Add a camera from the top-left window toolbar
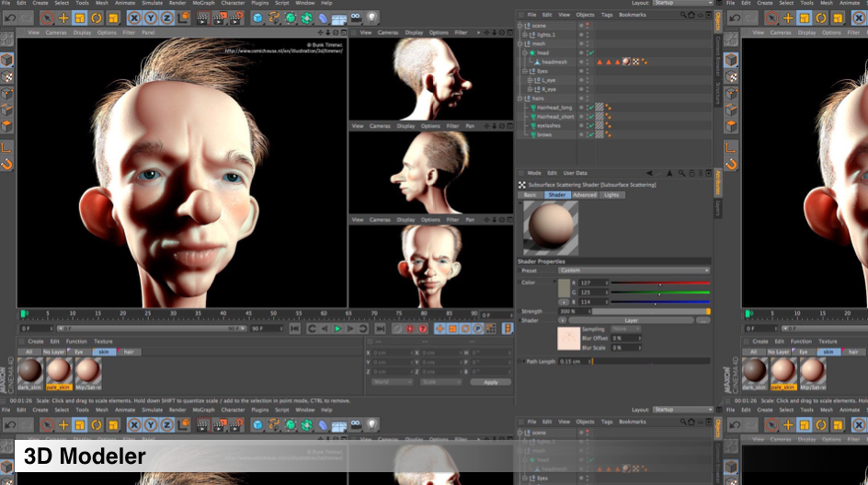868x485 pixels. pos(356,18)
